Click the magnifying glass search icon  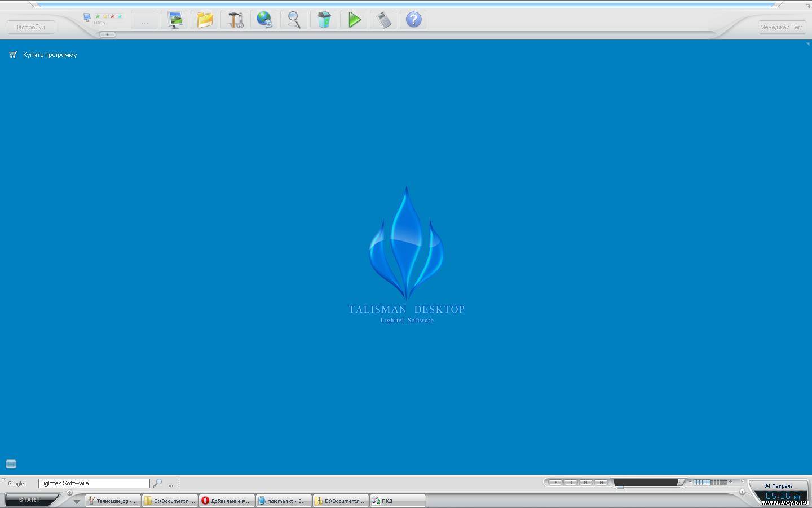click(294, 20)
